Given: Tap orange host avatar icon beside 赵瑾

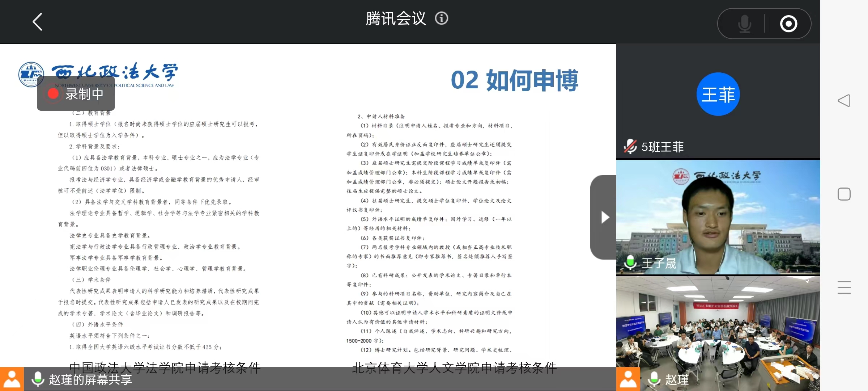Looking at the screenshot, I should (628, 379).
